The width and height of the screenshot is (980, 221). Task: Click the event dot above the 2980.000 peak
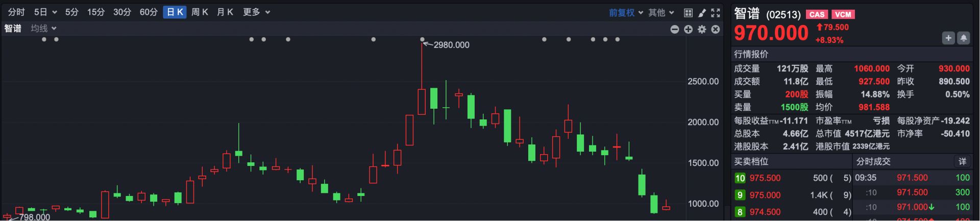pos(422,39)
